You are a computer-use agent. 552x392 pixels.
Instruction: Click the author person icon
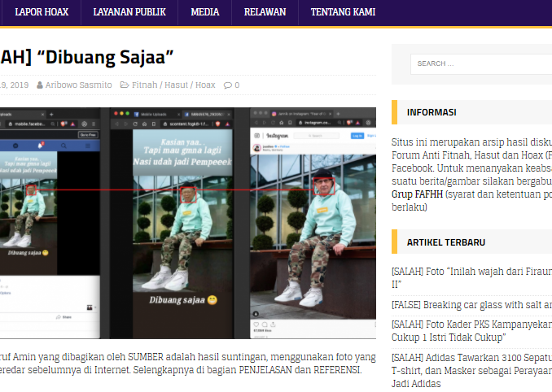point(40,85)
